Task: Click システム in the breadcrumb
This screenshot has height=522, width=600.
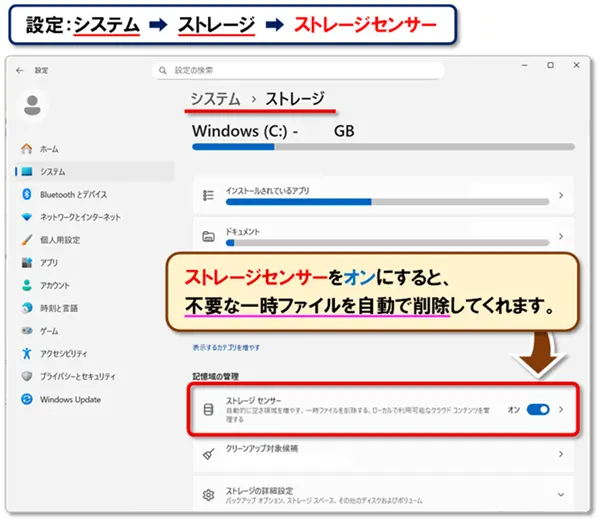Action: point(215,99)
